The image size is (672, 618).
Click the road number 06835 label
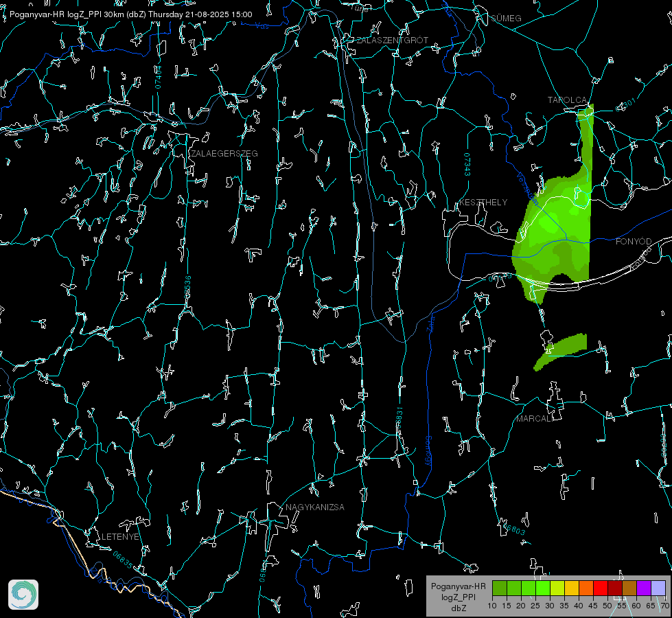pos(123,560)
